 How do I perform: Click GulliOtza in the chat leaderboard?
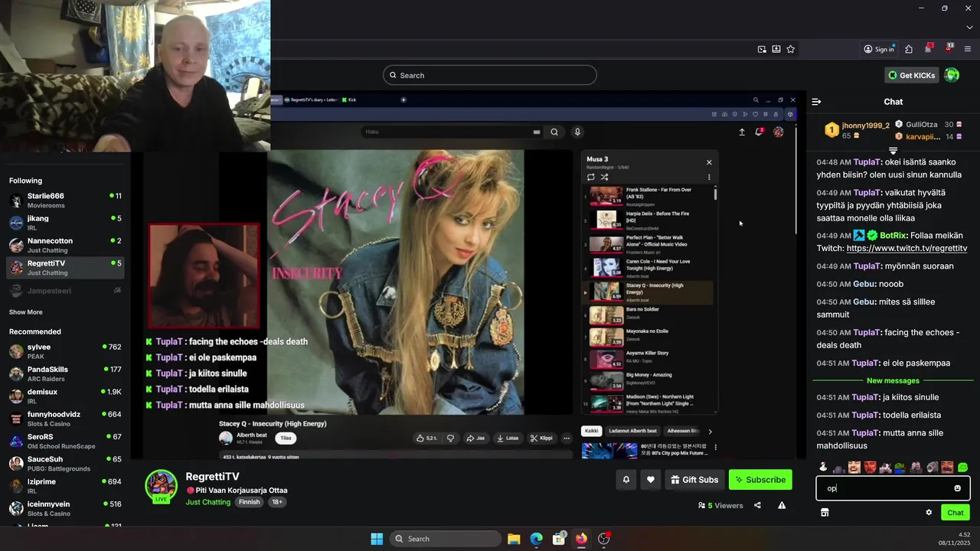[x=921, y=124]
